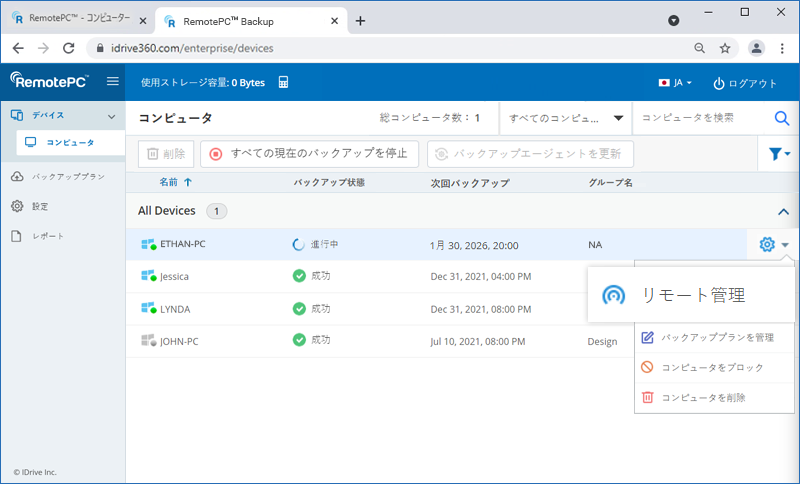Click the ログアウト button
Viewport: 800px width, 484px height.
point(745,83)
